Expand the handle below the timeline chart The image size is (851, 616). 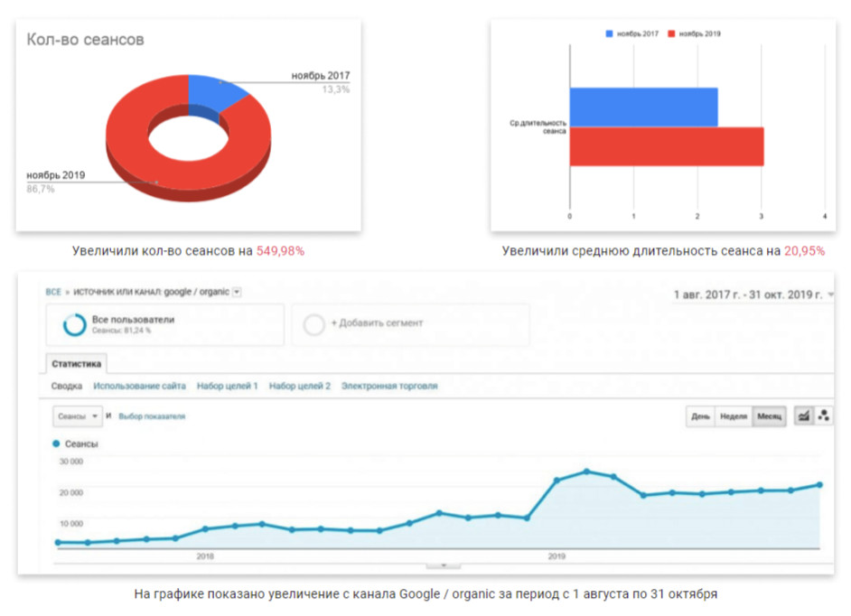(443, 565)
